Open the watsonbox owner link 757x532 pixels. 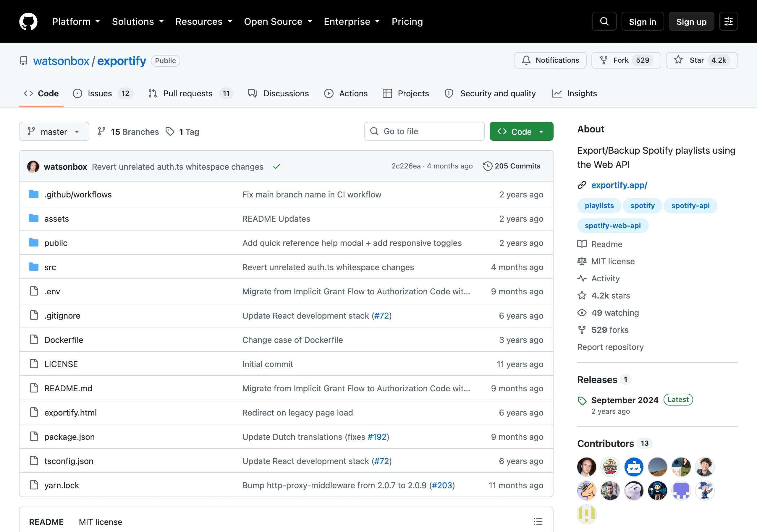tap(61, 61)
